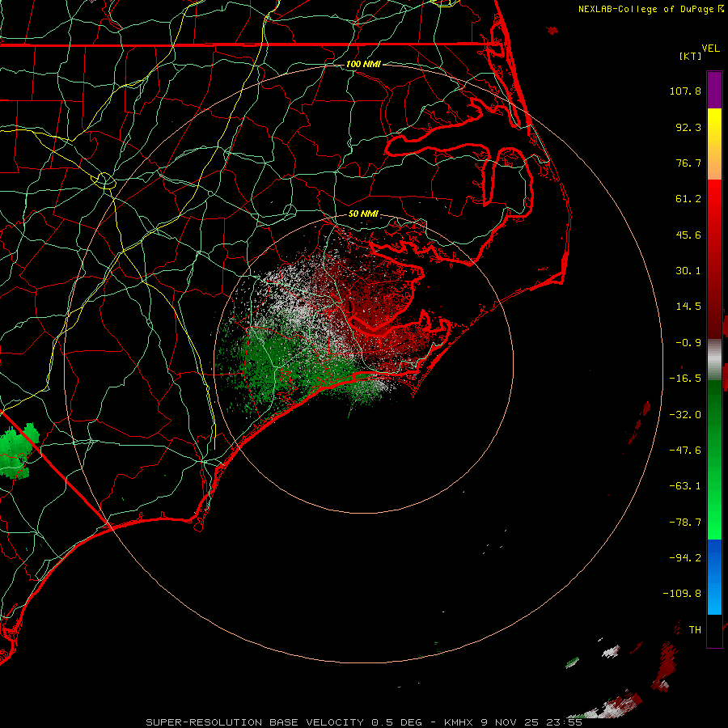The height and width of the screenshot is (728, 728).
Task: Click the 100 NMI range ring label
Action: point(363,64)
